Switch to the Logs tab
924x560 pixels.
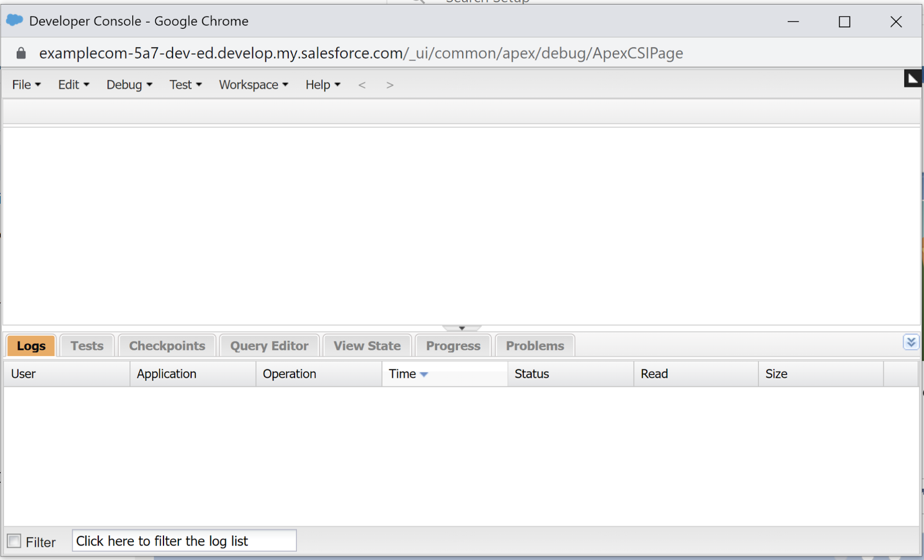pos(31,346)
